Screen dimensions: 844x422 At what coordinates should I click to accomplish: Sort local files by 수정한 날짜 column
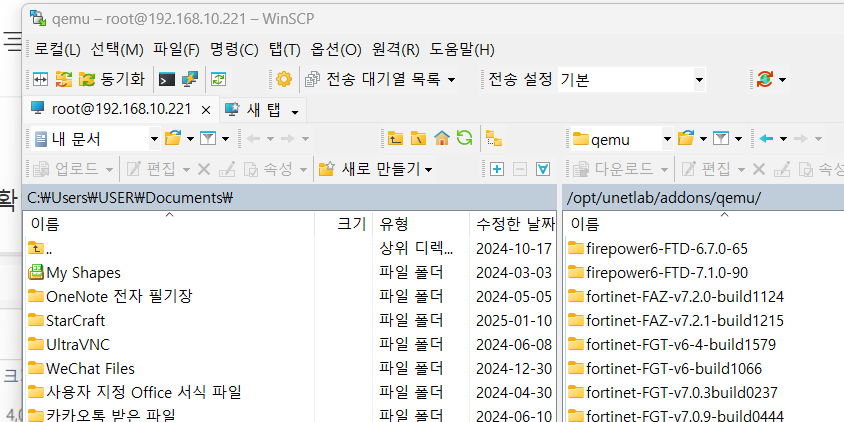513,223
